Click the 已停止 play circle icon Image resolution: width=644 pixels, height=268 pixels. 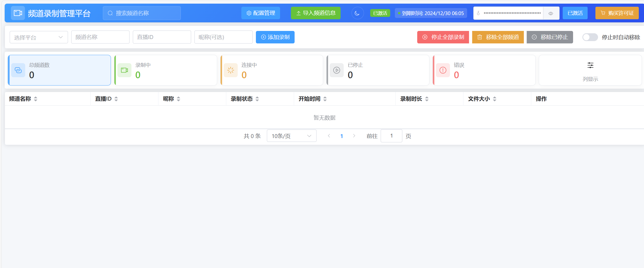(337, 70)
